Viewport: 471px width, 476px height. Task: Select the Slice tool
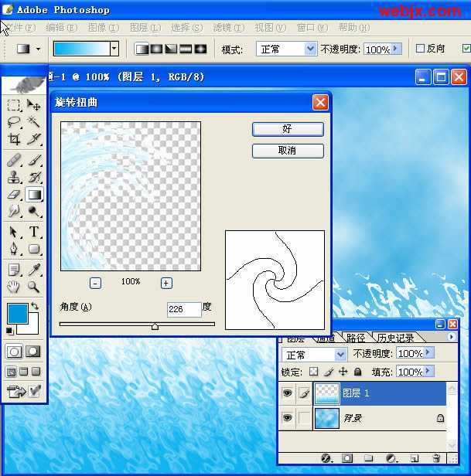(33, 139)
